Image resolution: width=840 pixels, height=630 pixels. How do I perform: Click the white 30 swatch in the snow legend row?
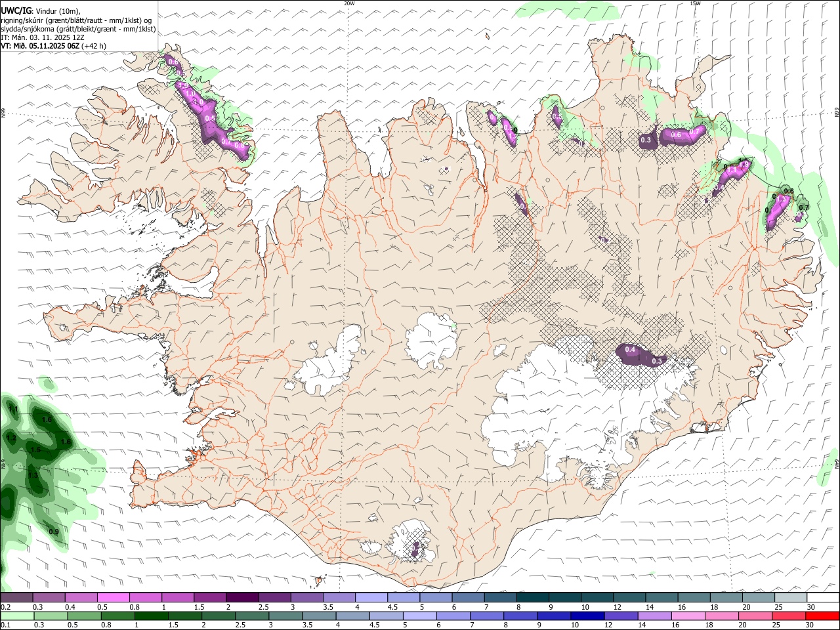pyautogui.click(x=823, y=598)
